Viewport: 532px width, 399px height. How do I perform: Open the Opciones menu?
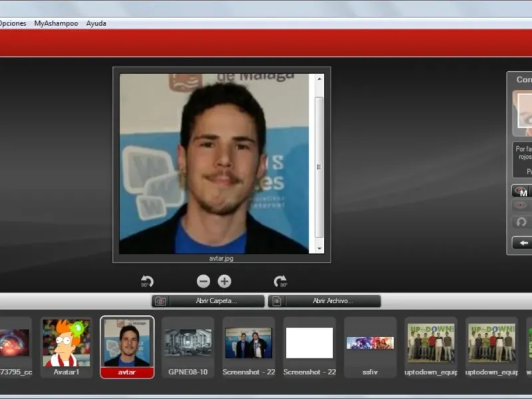pyautogui.click(x=12, y=23)
